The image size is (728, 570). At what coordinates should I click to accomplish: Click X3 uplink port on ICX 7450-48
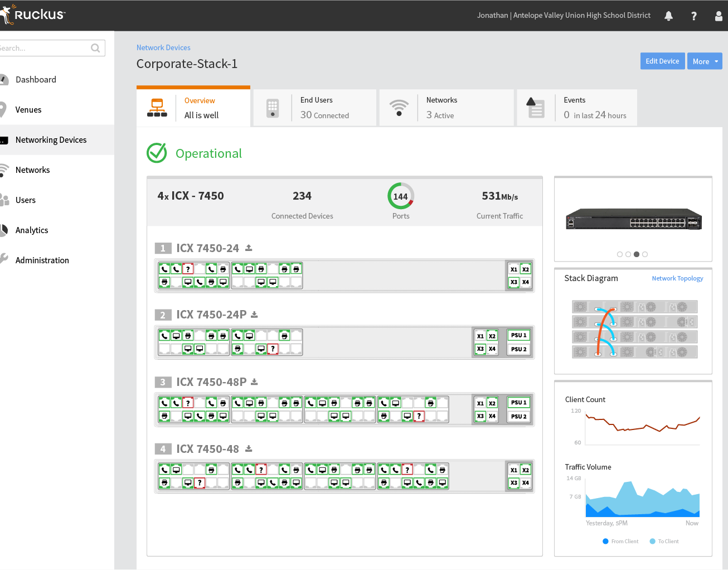[x=514, y=483]
